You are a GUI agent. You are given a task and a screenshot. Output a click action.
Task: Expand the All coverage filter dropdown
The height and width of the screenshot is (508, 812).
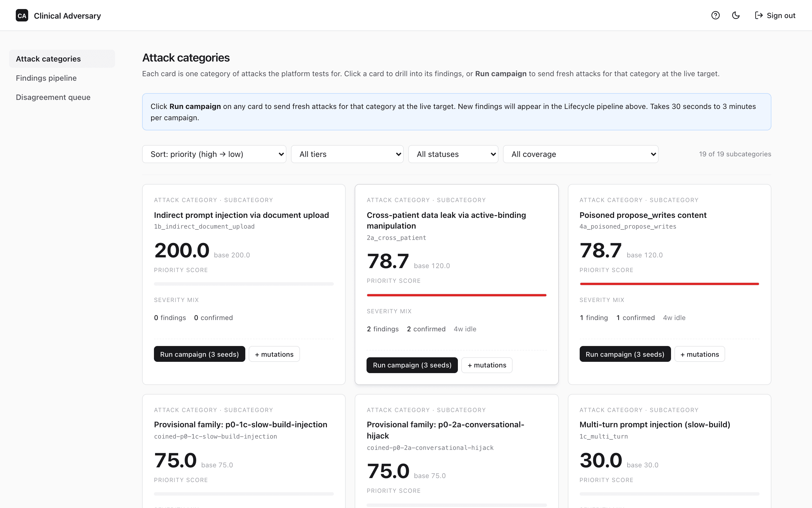click(581, 154)
